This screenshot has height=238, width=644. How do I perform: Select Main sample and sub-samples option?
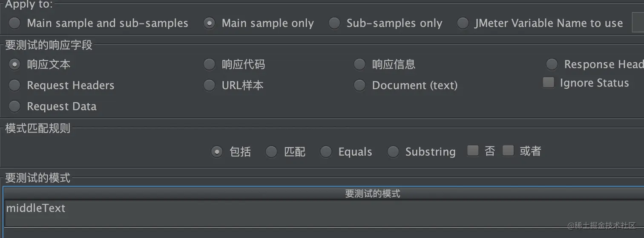[x=15, y=23]
